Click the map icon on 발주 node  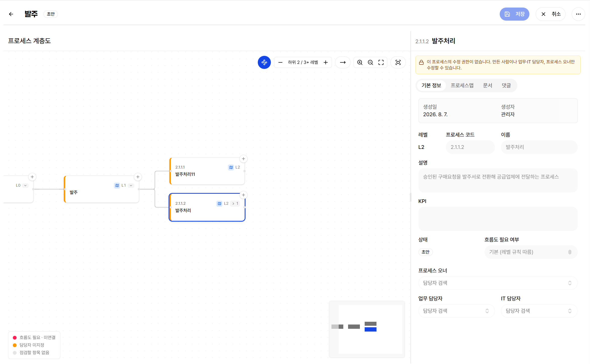(117, 185)
